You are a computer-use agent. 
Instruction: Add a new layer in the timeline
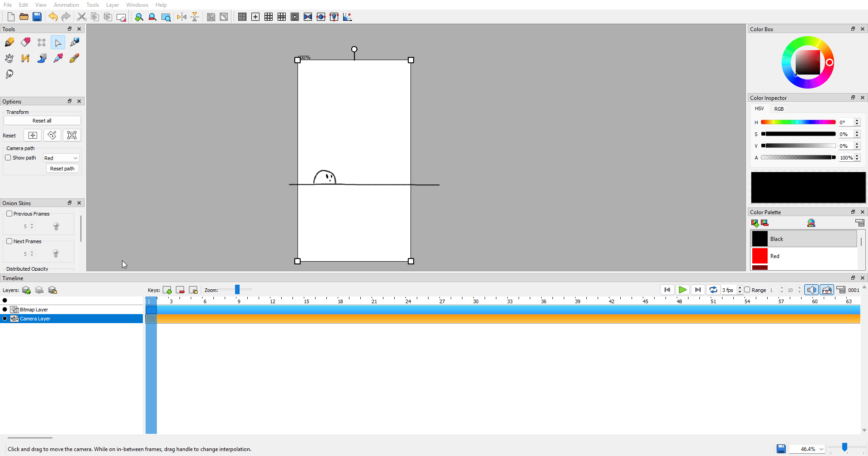(x=26, y=290)
